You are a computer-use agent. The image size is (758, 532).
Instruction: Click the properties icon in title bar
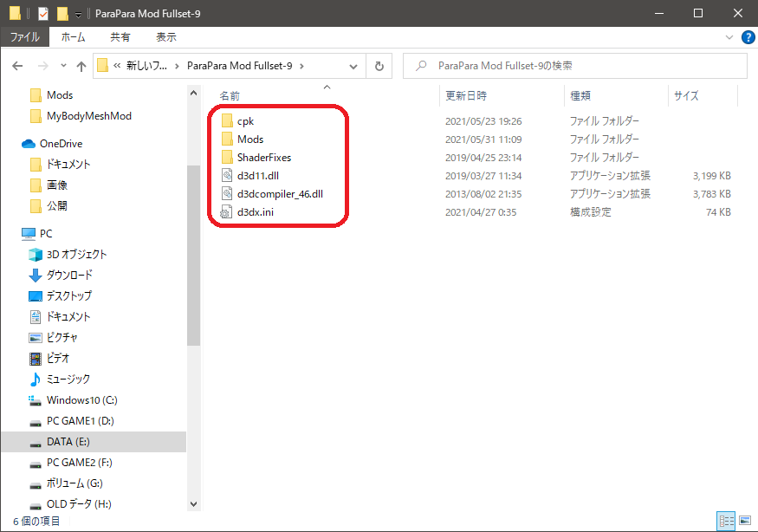click(x=43, y=14)
